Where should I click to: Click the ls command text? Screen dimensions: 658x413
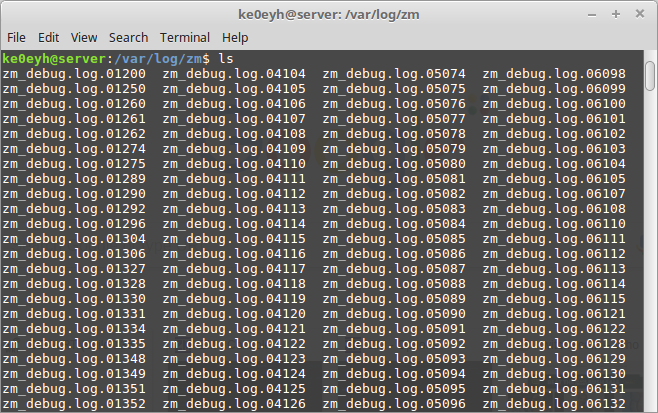point(226,59)
